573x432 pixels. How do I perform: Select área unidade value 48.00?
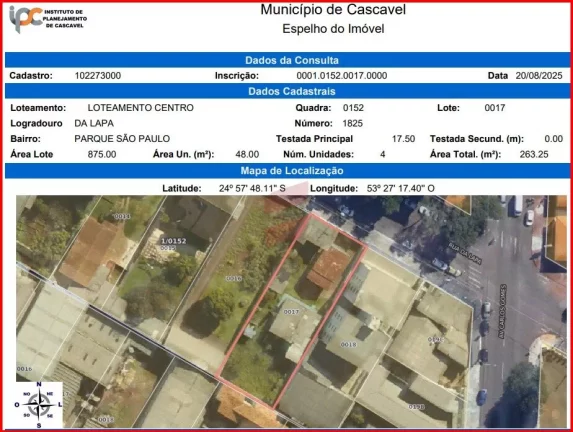coord(247,154)
